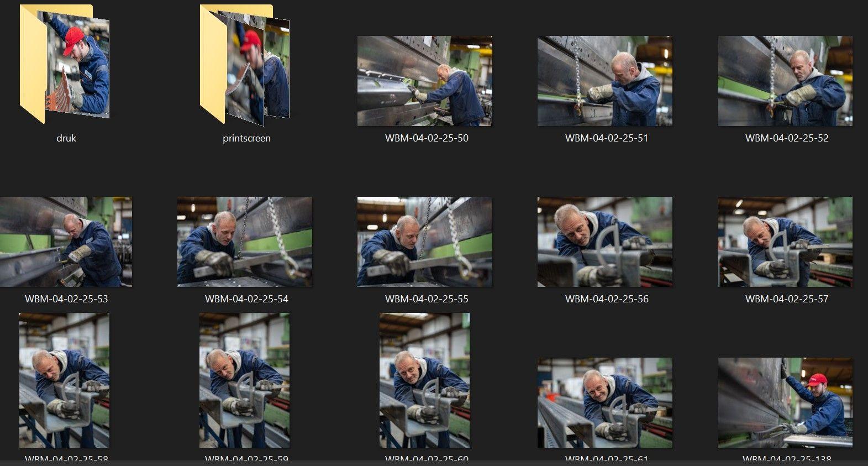Select photo thumbnail WBM-04-02-25-53

[66, 242]
